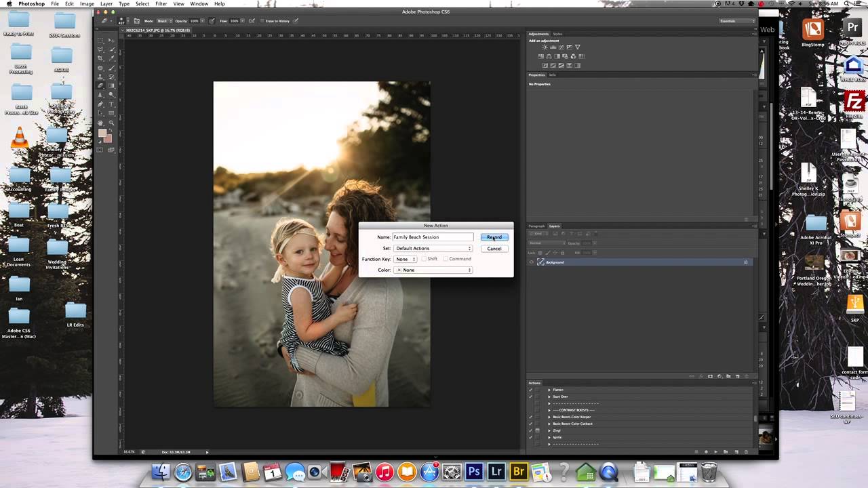868x488 pixels.
Task: Switch to the Paragraph tab
Action: pos(536,226)
